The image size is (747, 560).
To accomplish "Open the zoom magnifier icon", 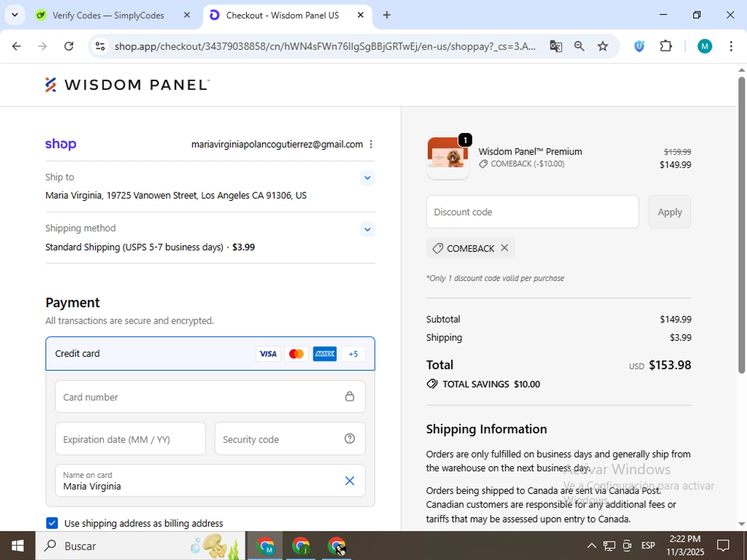I will (579, 46).
